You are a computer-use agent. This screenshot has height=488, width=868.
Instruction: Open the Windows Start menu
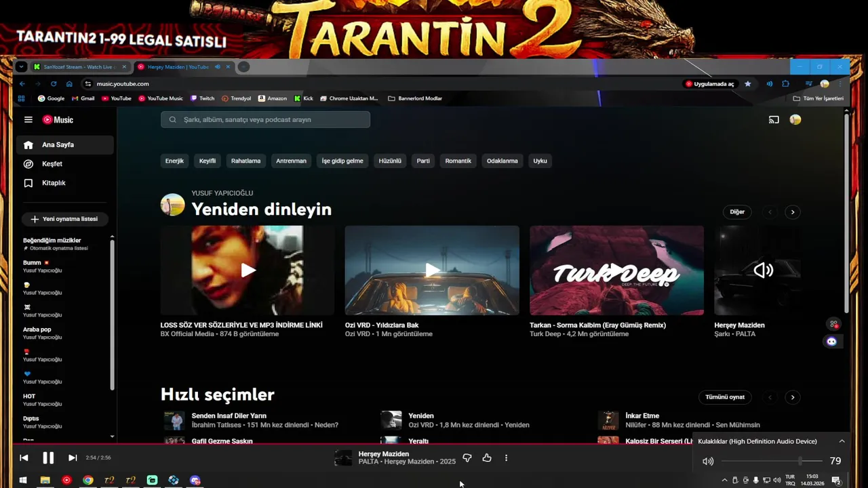22,480
